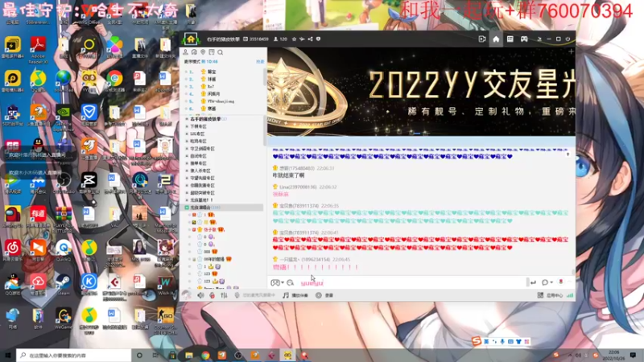644x362 pixels.
Task: Search the channel with magnifier icon
Action: pyautogui.click(x=220, y=52)
